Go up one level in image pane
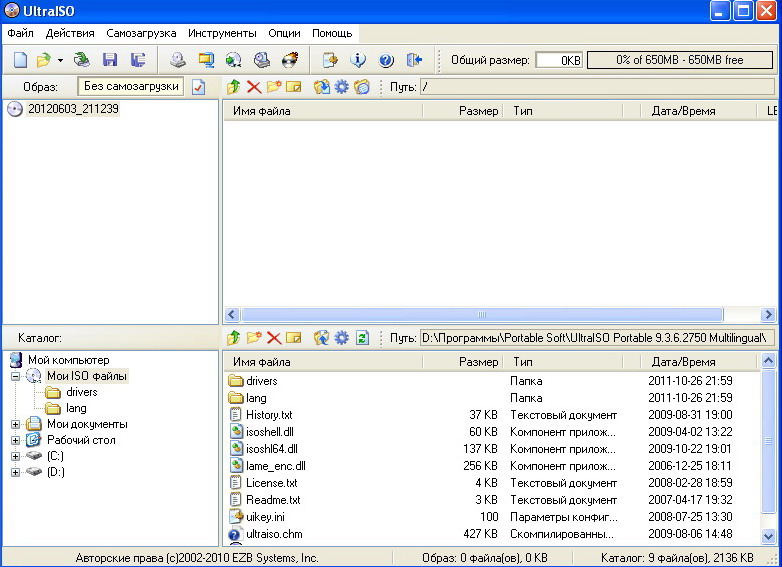Viewport: 782px width, 567px height. coord(233,87)
